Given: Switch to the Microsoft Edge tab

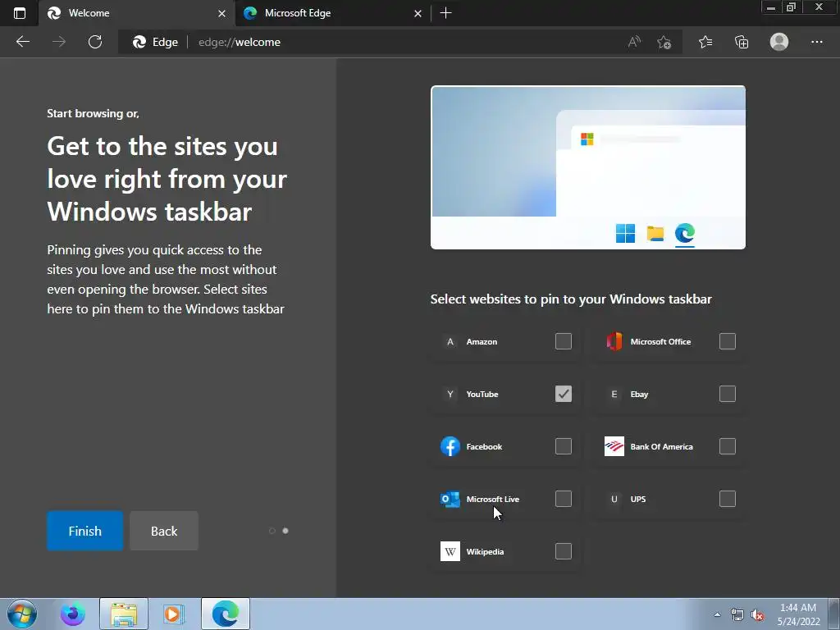Looking at the screenshot, I should point(332,13).
